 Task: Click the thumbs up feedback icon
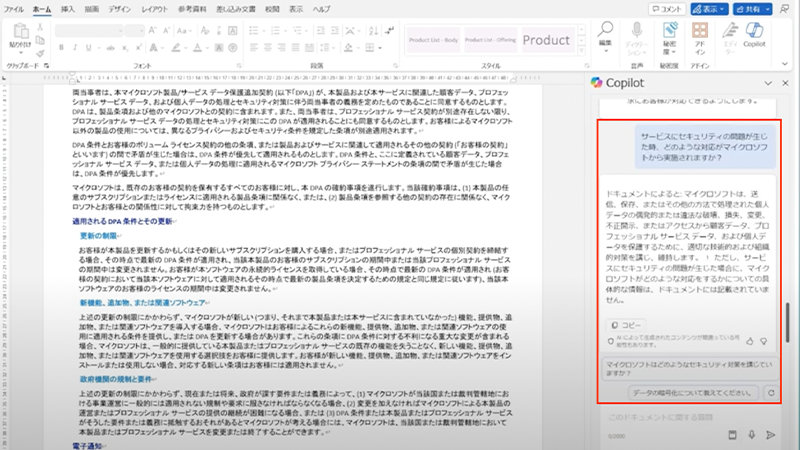tap(750, 341)
